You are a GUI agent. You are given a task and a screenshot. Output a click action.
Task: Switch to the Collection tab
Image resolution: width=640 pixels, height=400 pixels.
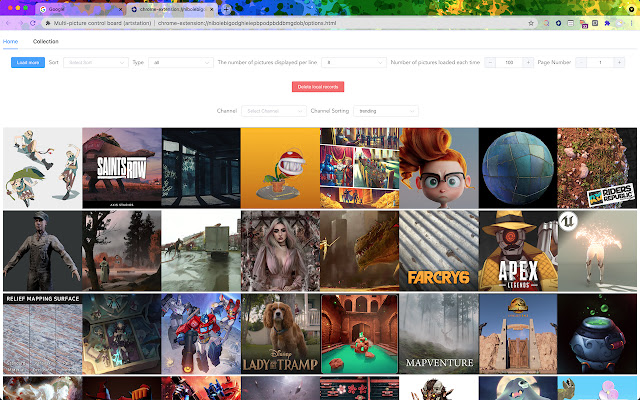(46, 41)
